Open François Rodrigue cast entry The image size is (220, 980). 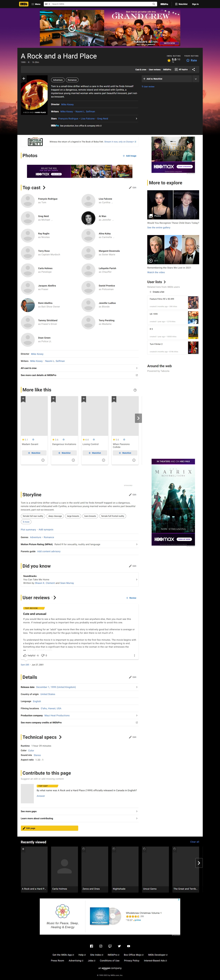pyautogui.click(x=48, y=199)
